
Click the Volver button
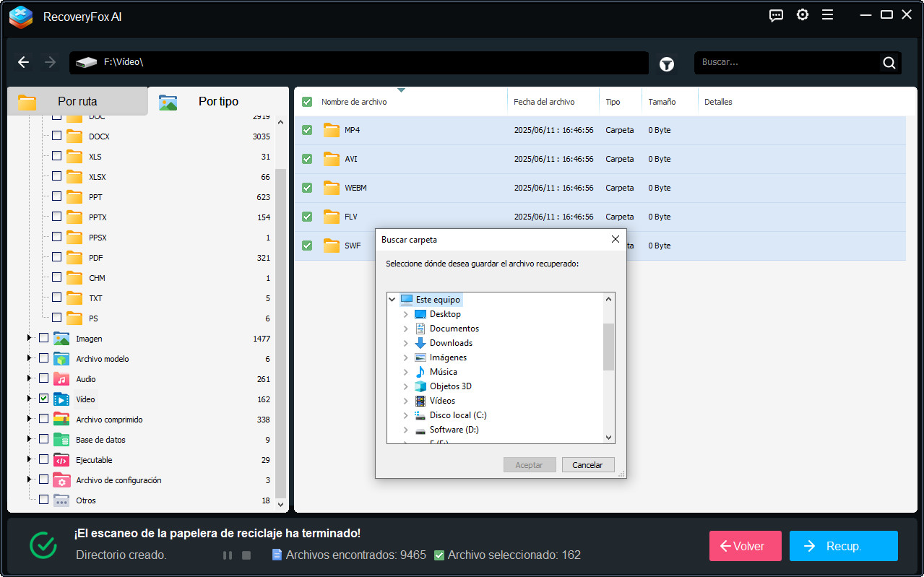[745, 546]
